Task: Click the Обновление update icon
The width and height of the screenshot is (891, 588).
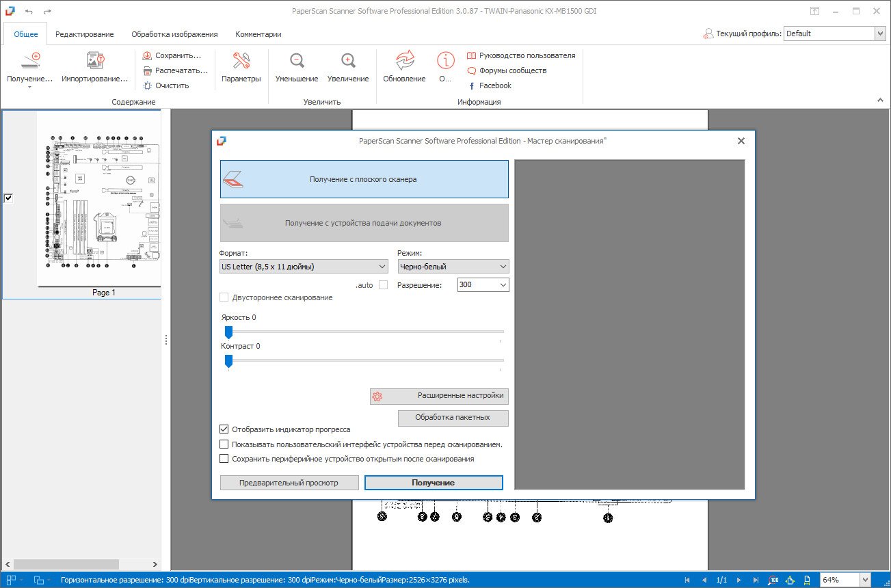Action: click(x=404, y=62)
